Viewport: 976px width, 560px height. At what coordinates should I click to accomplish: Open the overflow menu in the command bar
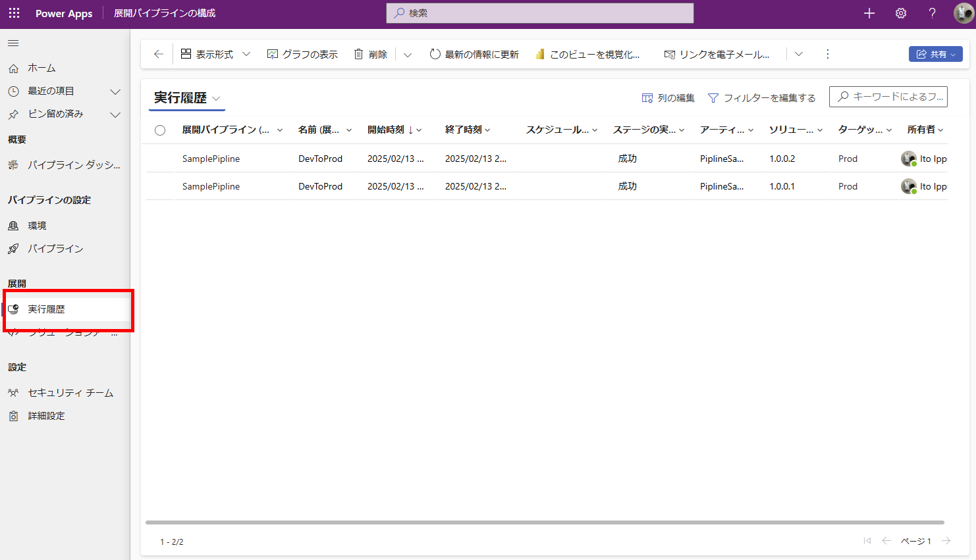[827, 54]
